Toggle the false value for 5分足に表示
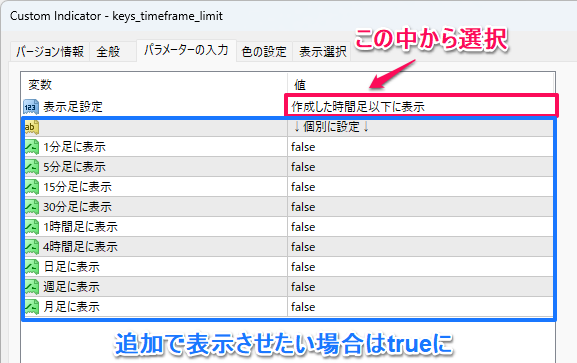Screen dimensions: 577x363 (x=420, y=167)
